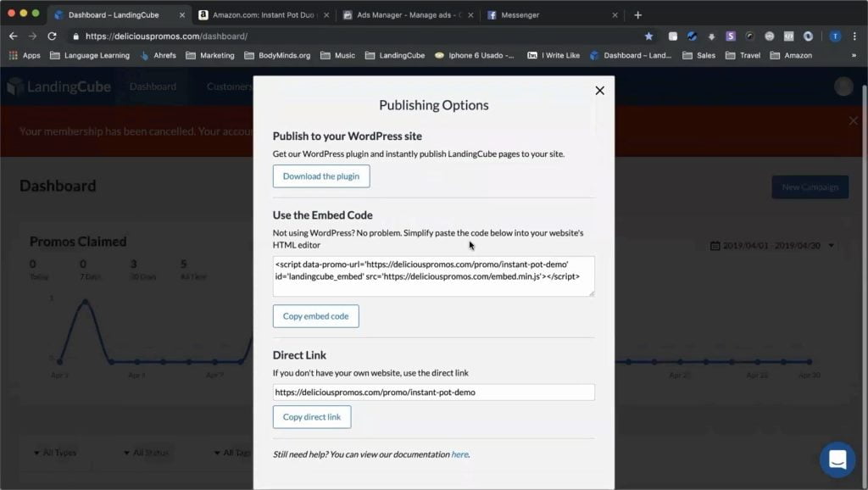Close the Amazon.com browser tab

[x=326, y=15]
